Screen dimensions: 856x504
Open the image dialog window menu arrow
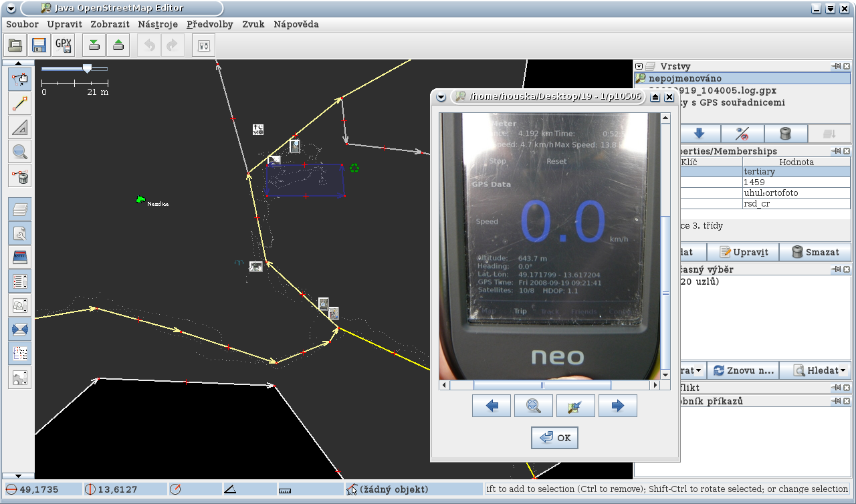click(x=441, y=97)
